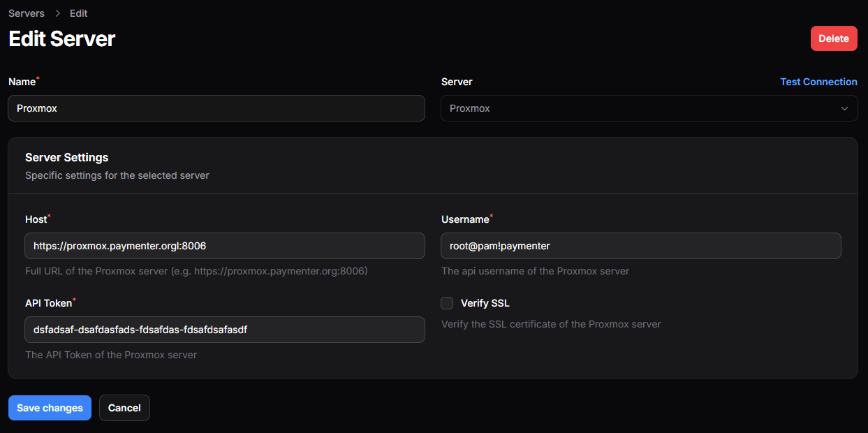Click the Name field label
This screenshot has width=868, height=433.
click(22, 82)
